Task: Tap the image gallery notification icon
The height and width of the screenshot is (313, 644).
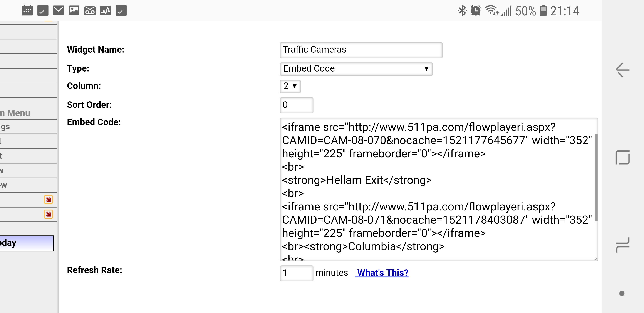Action: coord(74,10)
